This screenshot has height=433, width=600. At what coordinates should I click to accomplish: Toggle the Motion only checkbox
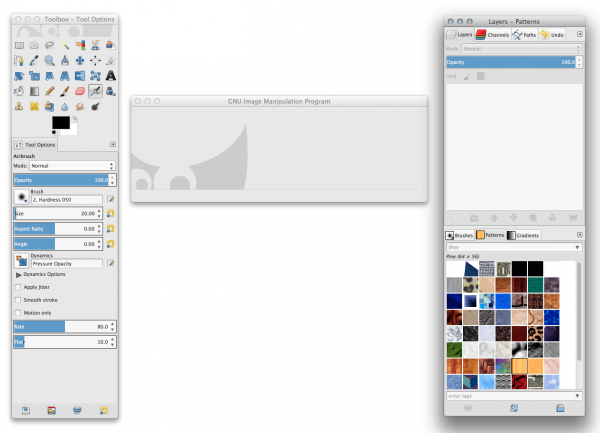(18, 313)
